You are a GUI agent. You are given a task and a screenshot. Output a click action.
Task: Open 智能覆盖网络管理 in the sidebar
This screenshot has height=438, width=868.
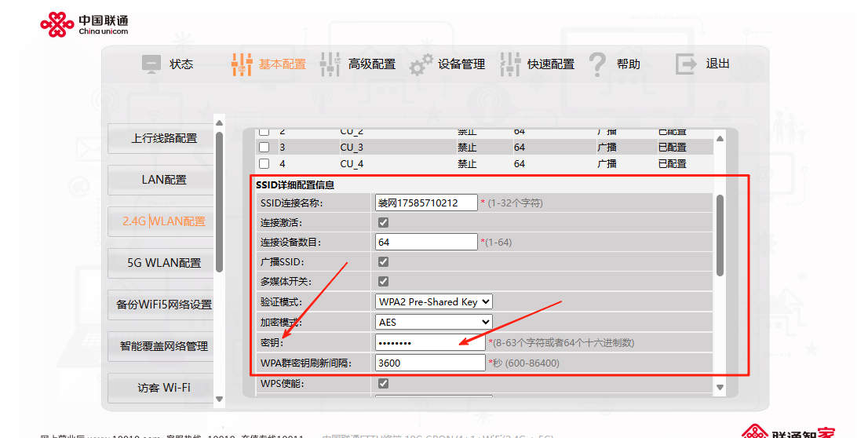[x=161, y=346]
